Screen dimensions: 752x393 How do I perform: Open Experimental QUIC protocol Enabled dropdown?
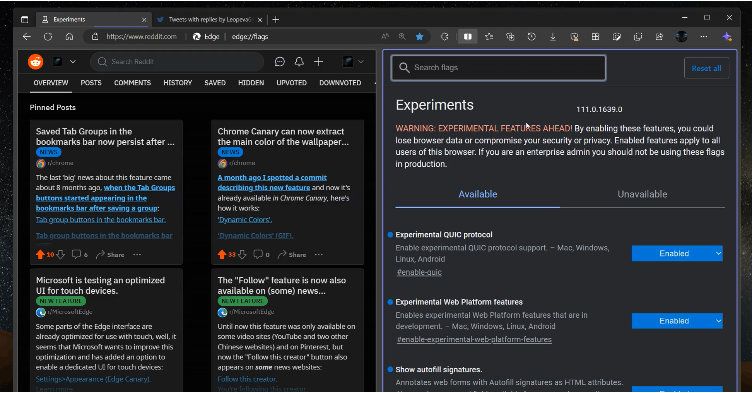coord(677,253)
